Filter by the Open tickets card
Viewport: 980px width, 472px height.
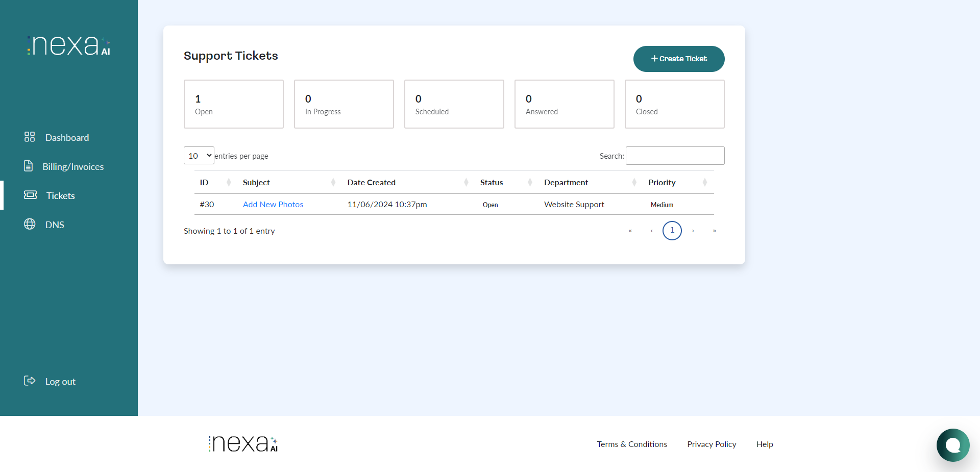coord(233,104)
